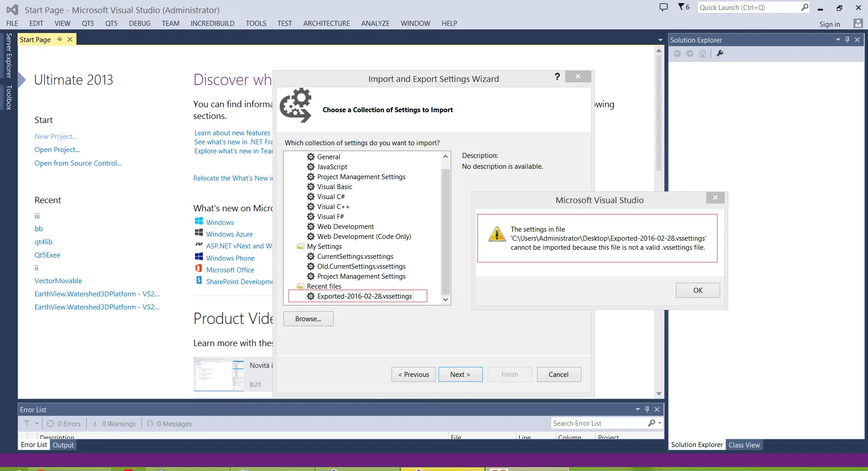Open the document tab list dropdown arrow
The width and height of the screenshot is (868, 471).
pos(660,40)
